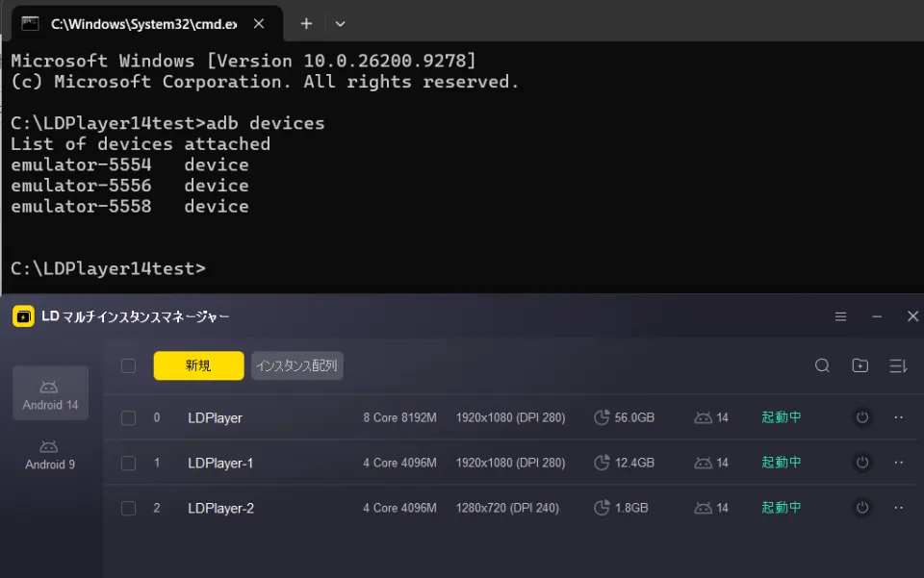Image resolution: width=924 pixels, height=578 pixels.
Task: Open the sort list icon
Action: coord(898,365)
